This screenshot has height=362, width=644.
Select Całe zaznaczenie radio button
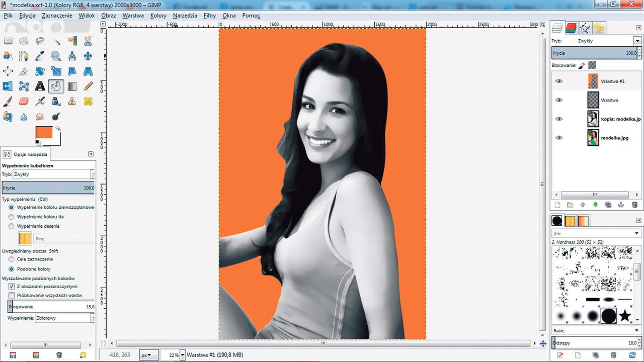(12, 259)
